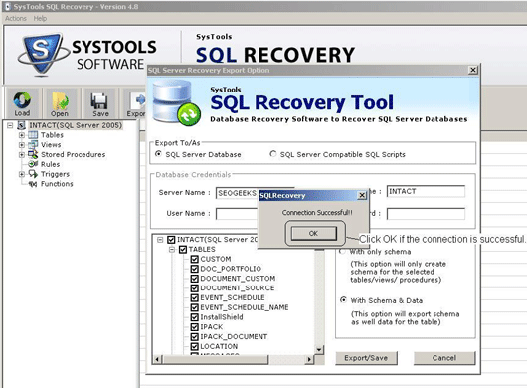Screen dimensions: 527x388
Task: Collapse the TABLES node in export tree
Action: coord(172,249)
